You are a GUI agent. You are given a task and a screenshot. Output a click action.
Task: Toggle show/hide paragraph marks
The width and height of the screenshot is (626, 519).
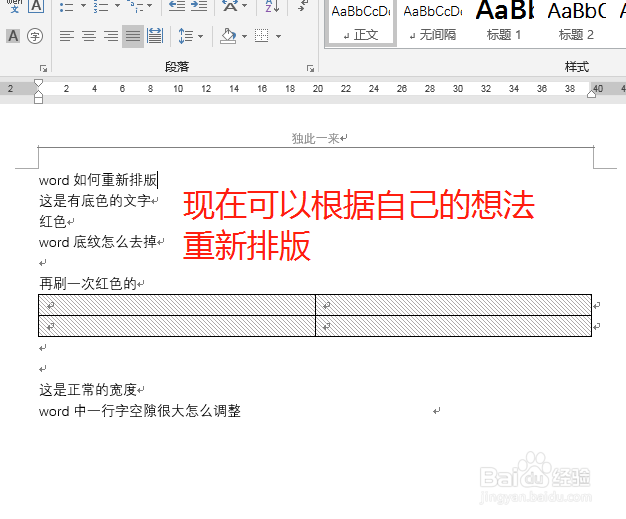coord(303,6)
